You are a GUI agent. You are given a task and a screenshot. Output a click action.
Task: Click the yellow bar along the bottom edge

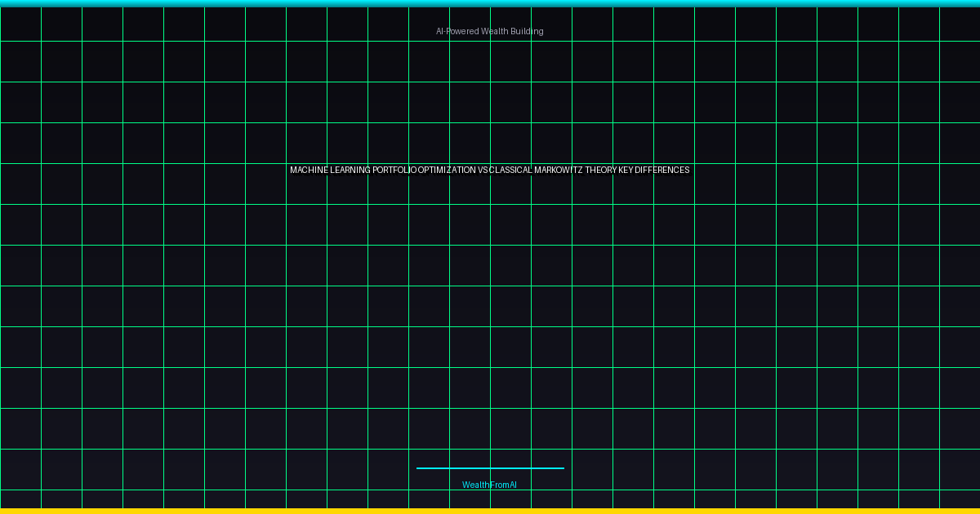(x=490, y=511)
